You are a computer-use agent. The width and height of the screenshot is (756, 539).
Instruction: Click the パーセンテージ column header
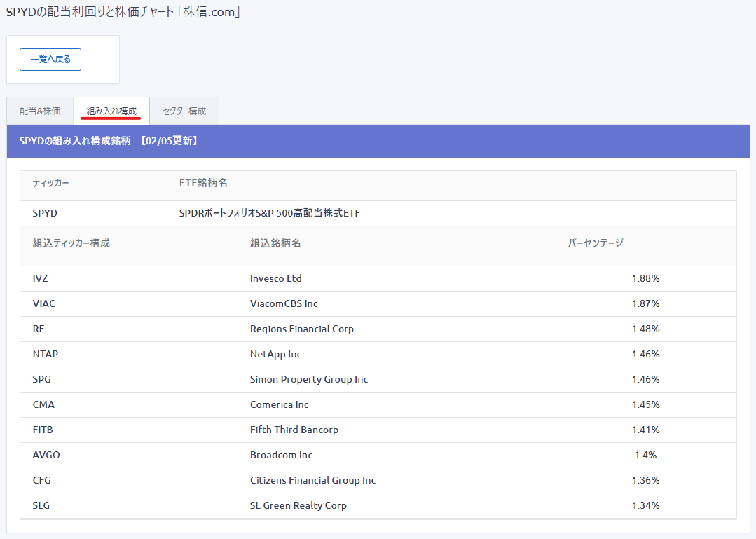tap(596, 243)
